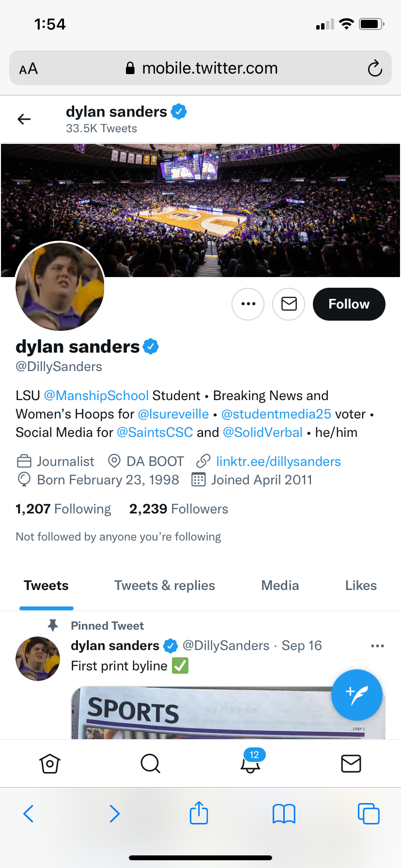Open Safari's AA text size menu
401x868 pixels.
click(x=29, y=69)
